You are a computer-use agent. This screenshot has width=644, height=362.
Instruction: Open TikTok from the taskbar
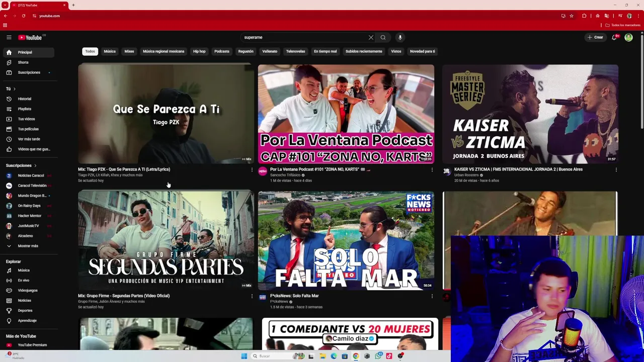pyautogui.click(x=389, y=356)
